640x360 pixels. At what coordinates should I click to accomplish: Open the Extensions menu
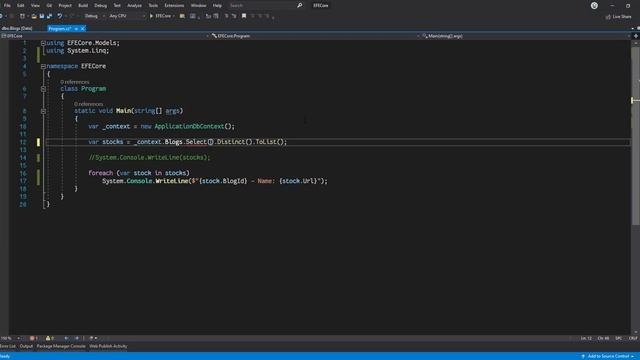tap(174, 5)
